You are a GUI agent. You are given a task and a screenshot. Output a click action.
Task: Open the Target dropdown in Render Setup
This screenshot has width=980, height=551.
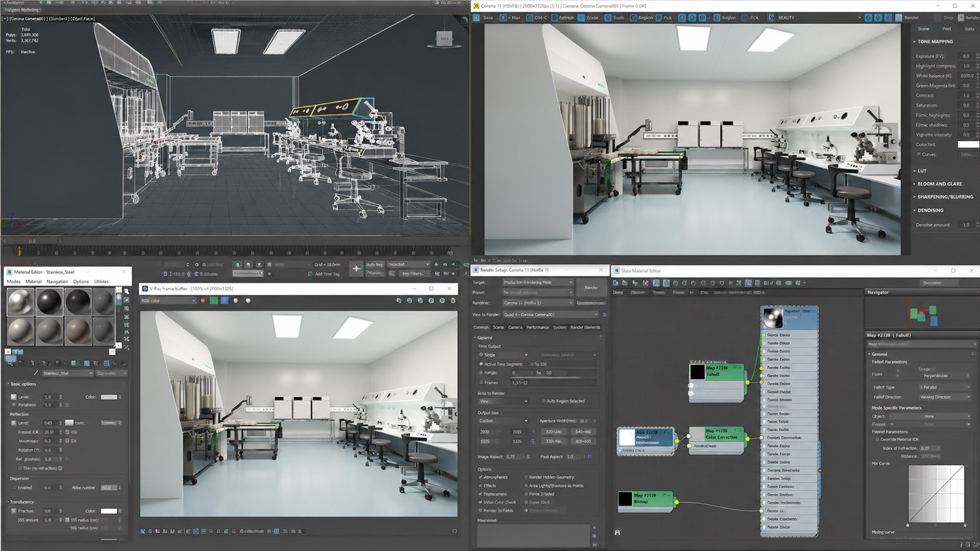(538, 282)
